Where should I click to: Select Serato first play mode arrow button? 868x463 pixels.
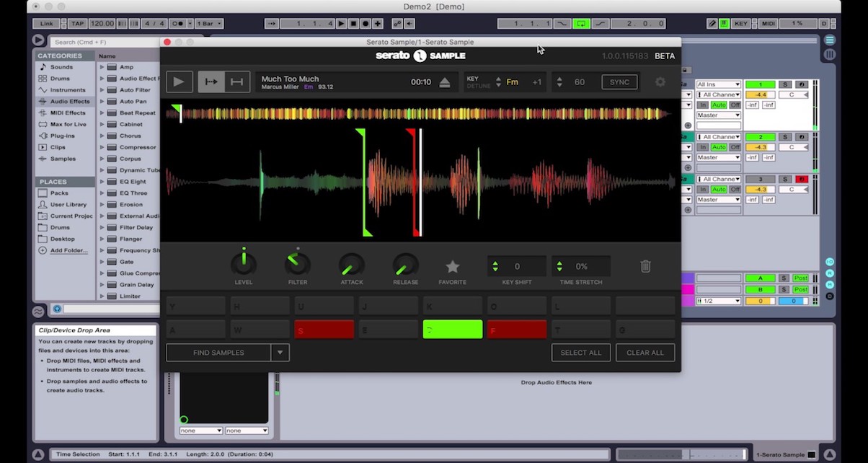[x=211, y=81]
